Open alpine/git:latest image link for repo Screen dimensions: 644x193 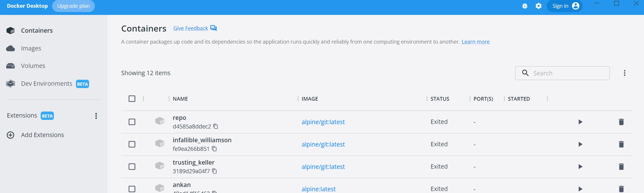(323, 122)
